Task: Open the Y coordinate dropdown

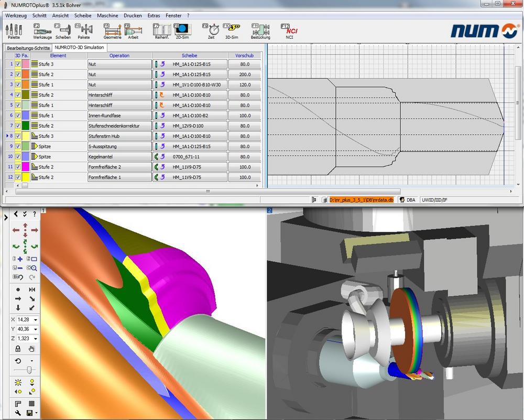Action: point(36,329)
